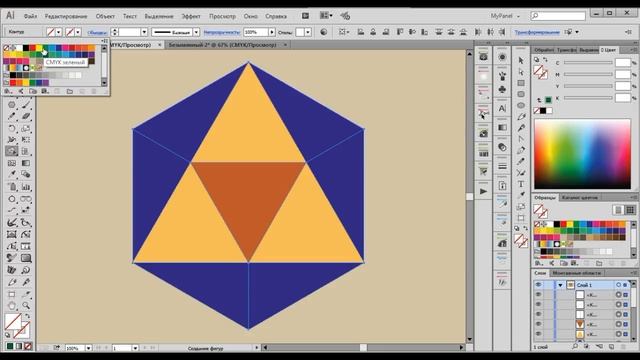Open Adobe Bridge from the menu bar icon
This screenshot has height=360, width=640.
[305, 16]
